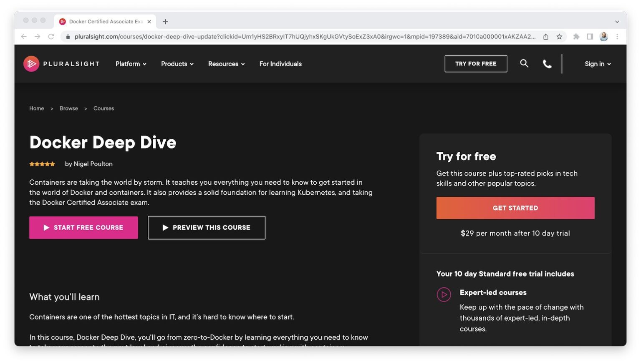Switch to the Docker Certified Associate tab
641x364 pixels.
coord(104,21)
